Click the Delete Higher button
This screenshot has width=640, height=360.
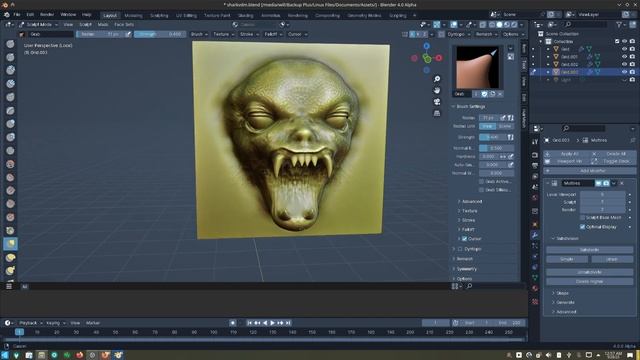point(589,281)
